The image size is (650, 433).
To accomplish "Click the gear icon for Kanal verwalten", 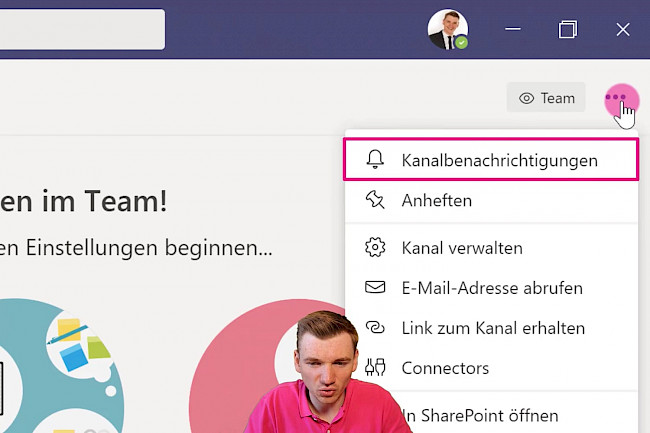I will click(x=375, y=247).
